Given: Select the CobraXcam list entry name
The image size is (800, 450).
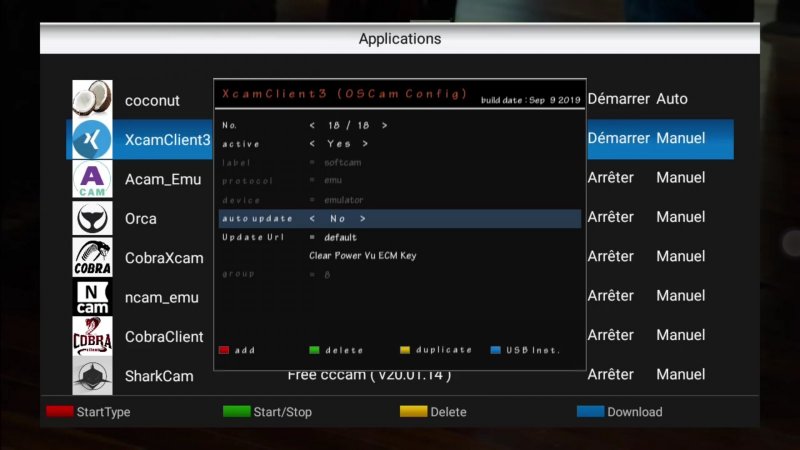Looking at the screenshot, I should [164, 258].
